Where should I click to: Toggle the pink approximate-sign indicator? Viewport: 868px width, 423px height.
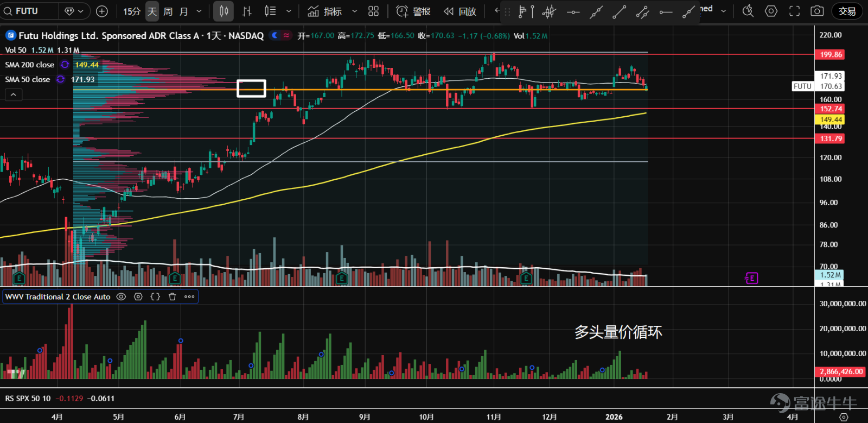click(286, 35)
